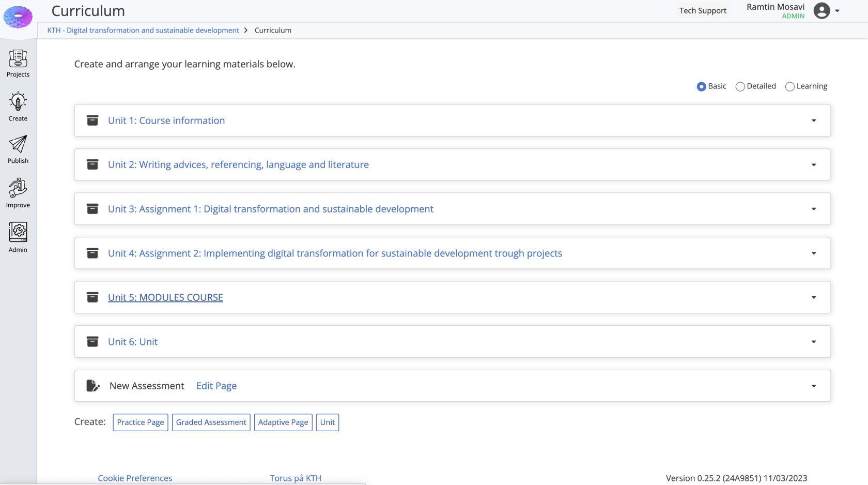
Task: Click the ADMIN role label
Action: [793, 16]
